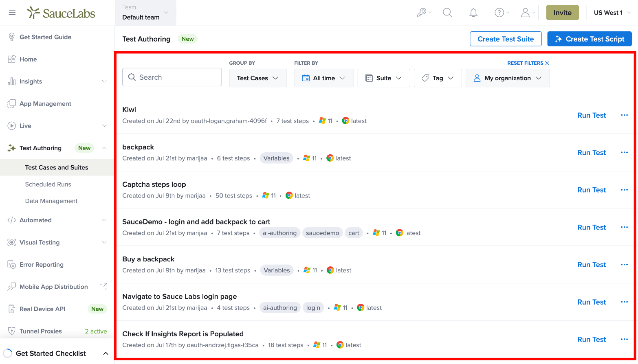Click Create Test Script
This screenshot has height=364, width=638.
pos(590,39)
